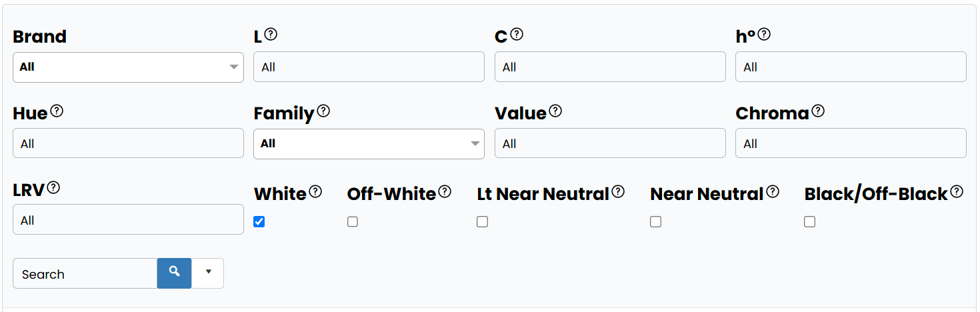The width and height of the screenshot is (980, 312).
Task: Click into the Chroma input field
Action: pyautogui.click(x=851, y=143)
